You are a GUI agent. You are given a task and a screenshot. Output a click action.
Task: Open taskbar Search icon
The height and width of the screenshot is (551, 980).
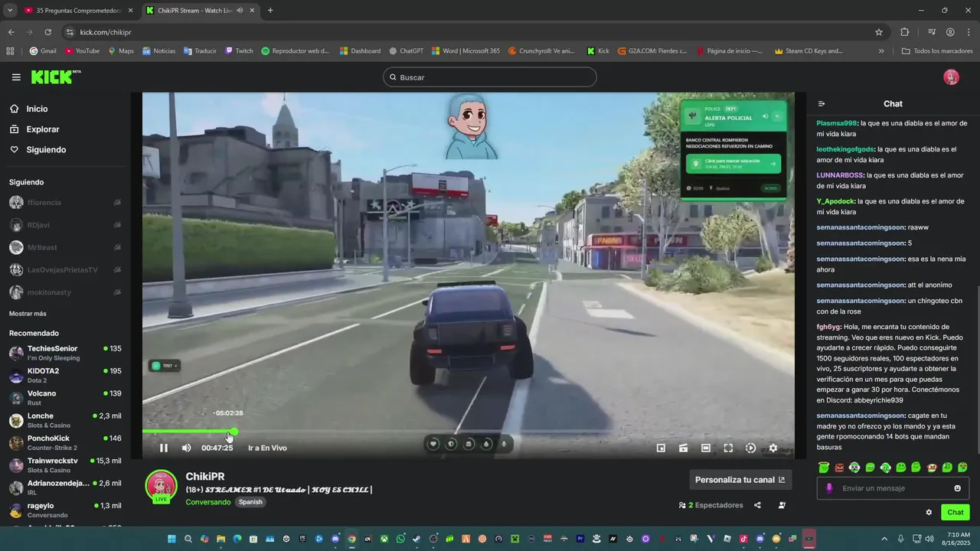[x=188, y=539]
